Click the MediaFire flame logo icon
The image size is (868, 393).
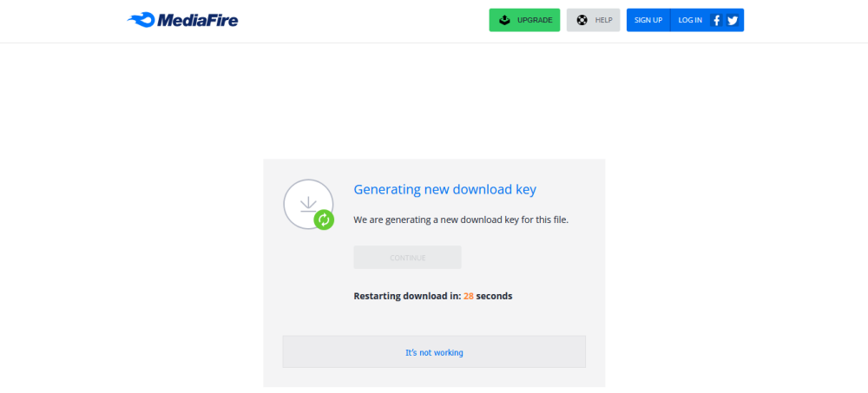140,20
